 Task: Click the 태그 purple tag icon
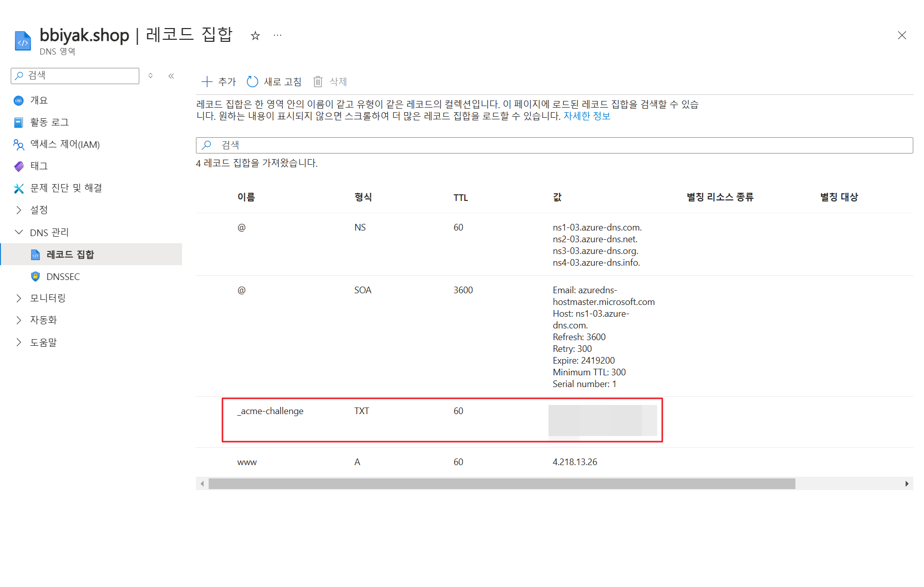(19, 166)
